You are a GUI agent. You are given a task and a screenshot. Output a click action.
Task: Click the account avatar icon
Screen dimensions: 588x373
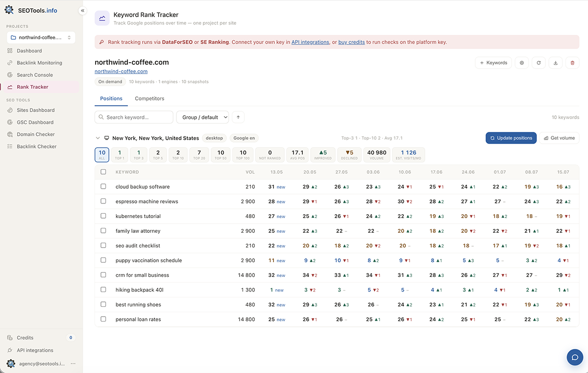pyautogui.click(x=11, y=363)
